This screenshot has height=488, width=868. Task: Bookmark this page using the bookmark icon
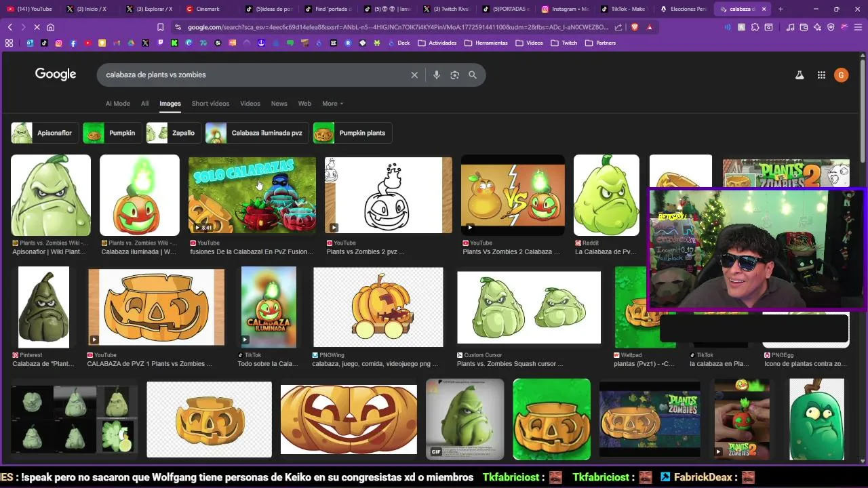[160, 27]
